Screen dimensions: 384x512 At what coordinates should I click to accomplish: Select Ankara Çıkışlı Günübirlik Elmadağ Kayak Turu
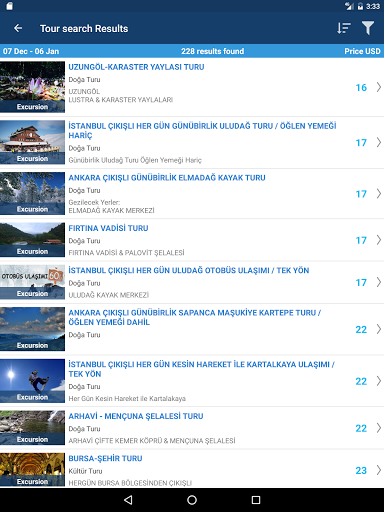[167, 178]
